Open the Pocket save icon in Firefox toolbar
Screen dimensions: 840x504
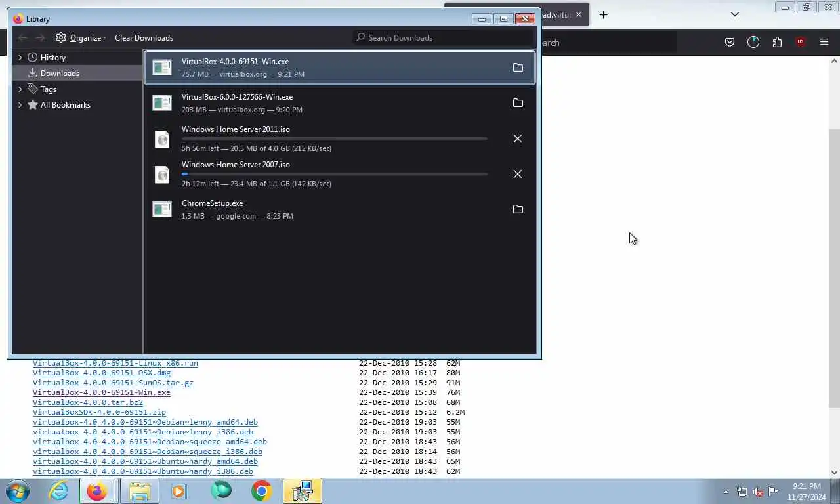pyautogui.click(x=730, y=42)
